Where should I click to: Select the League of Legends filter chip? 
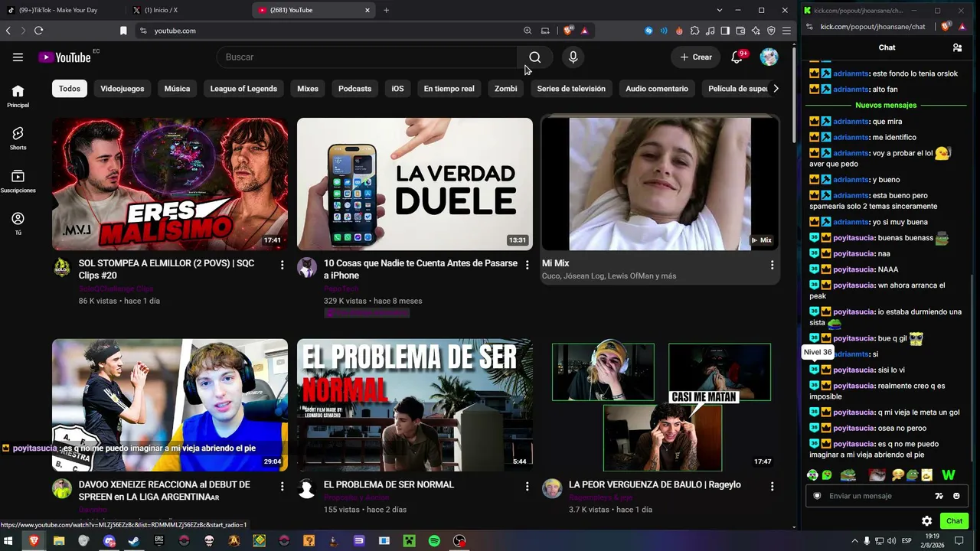pos(243,89)
